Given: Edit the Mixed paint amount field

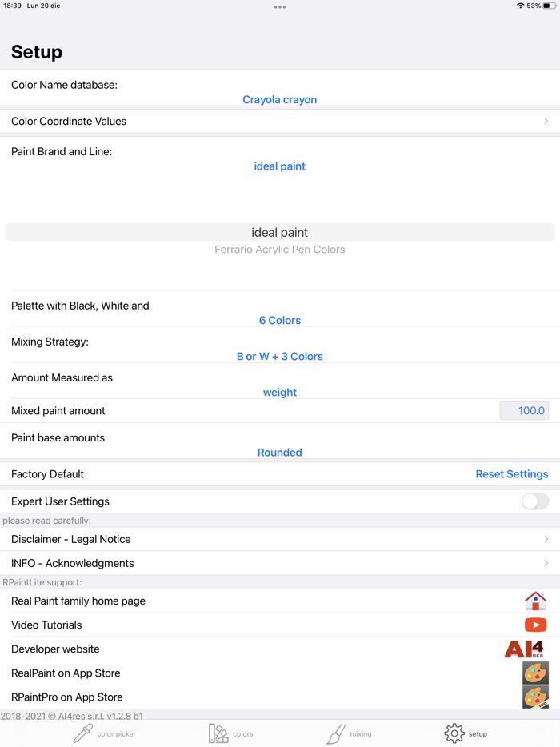Looking at the screenshot, I should [x=524, y=410].
